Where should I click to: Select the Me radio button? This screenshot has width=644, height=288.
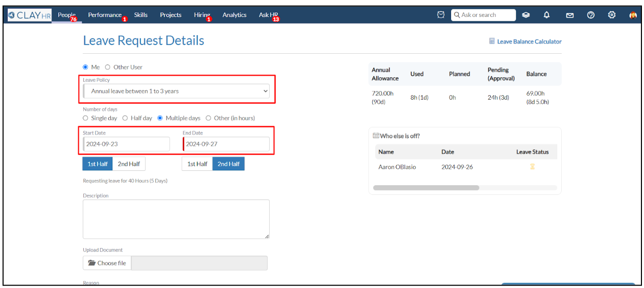tap(86, 67)
